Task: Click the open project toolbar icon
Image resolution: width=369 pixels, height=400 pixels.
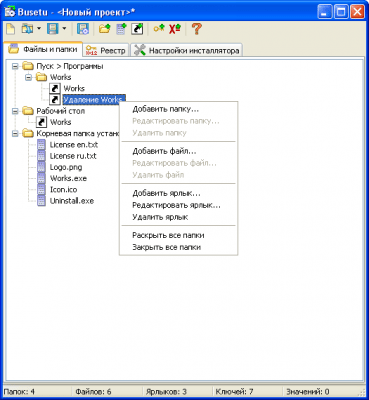Action: (27, 29)
